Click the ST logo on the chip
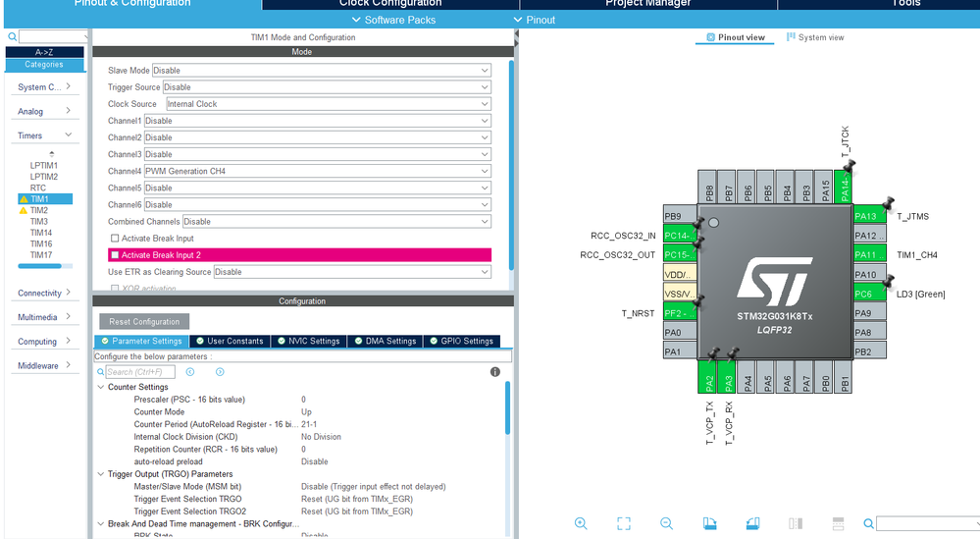This screenshot has height=539, width=980. tap(774, 281)
